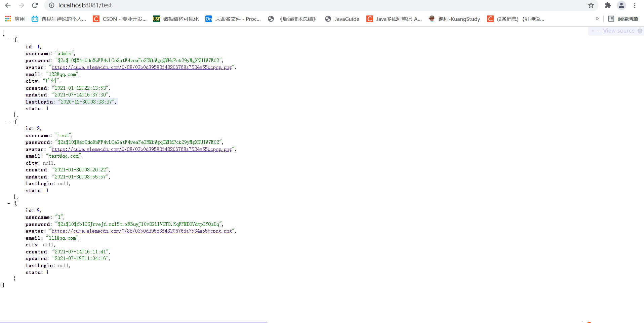
Task: Click the email value "123@qq.com"
Action: [63, 74]
